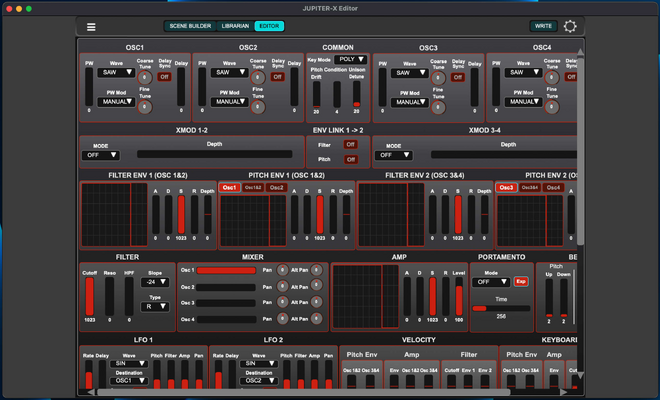Open the Filter Slope -24 dropdown
The width and height of the screenshot is (660, 400).
tap(155, 282)
